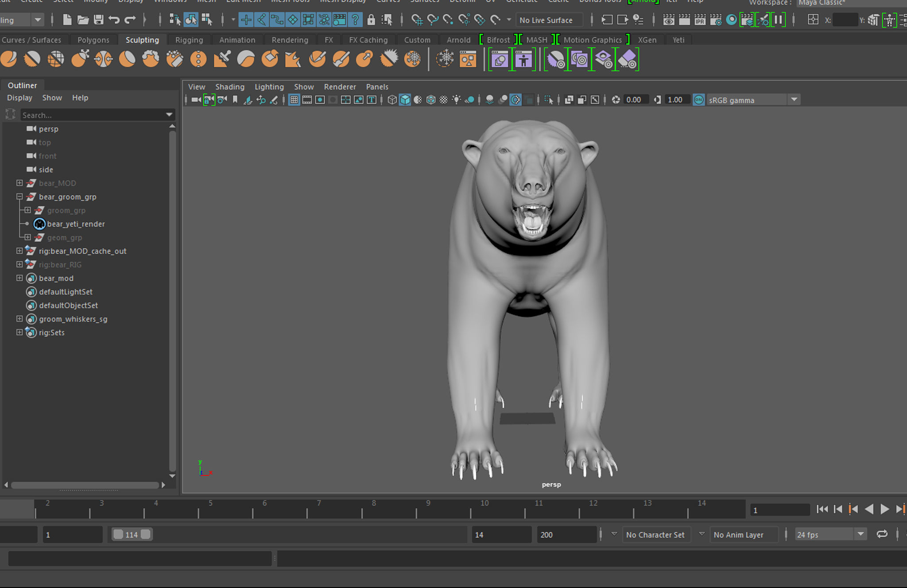Image resolution: width=907 pixels, height=588 pixels.
Task: Switch to the Polygons shelf tab
Action: click(x=93, y=40)
